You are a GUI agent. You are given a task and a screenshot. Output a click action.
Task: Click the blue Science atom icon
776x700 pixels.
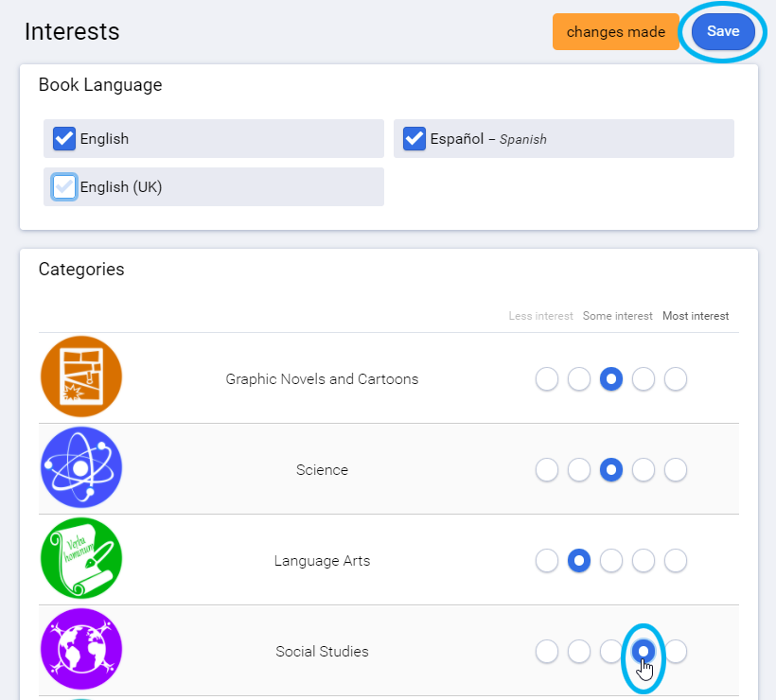(81, 467)
